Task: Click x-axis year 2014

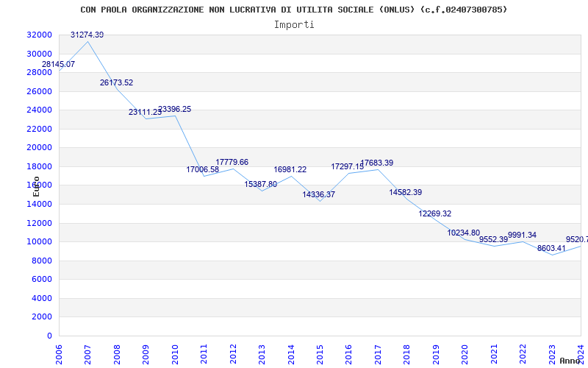Action: pyautogui.click(x=291, y=354)
